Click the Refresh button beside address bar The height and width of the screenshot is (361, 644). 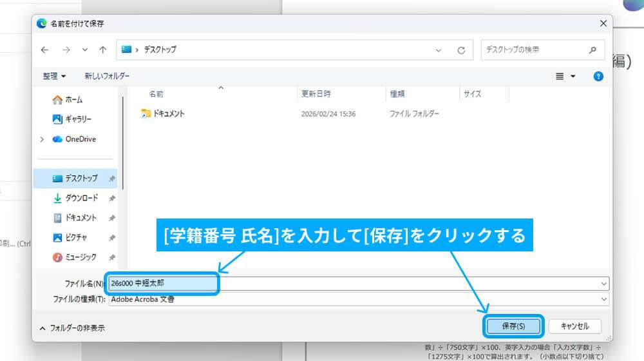(x=460, y=50)
